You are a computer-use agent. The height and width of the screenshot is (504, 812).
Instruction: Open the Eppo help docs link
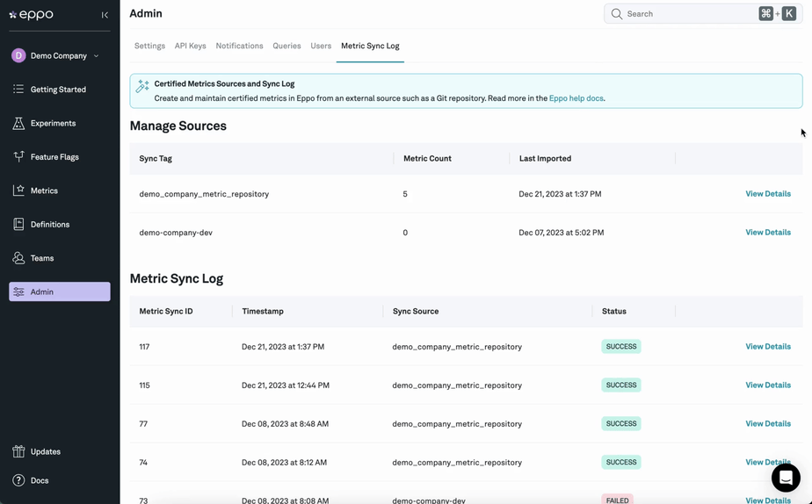click(x=576, y=98)
